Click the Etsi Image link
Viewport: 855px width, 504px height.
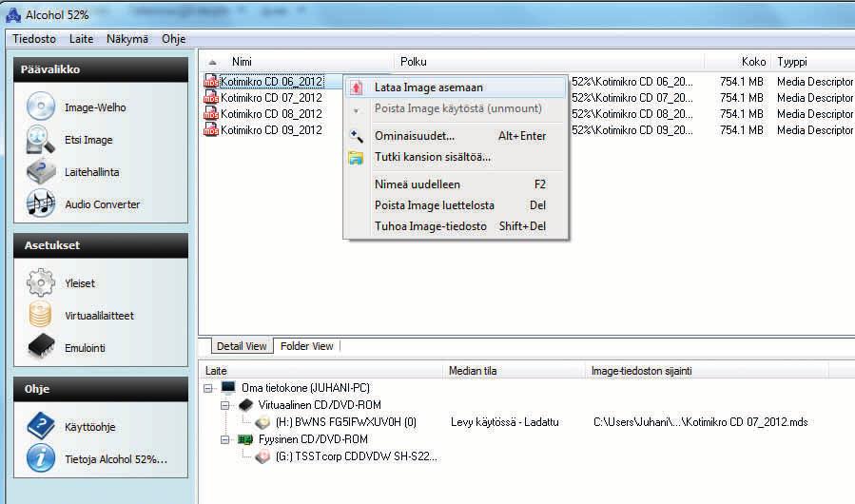[88, 140]
